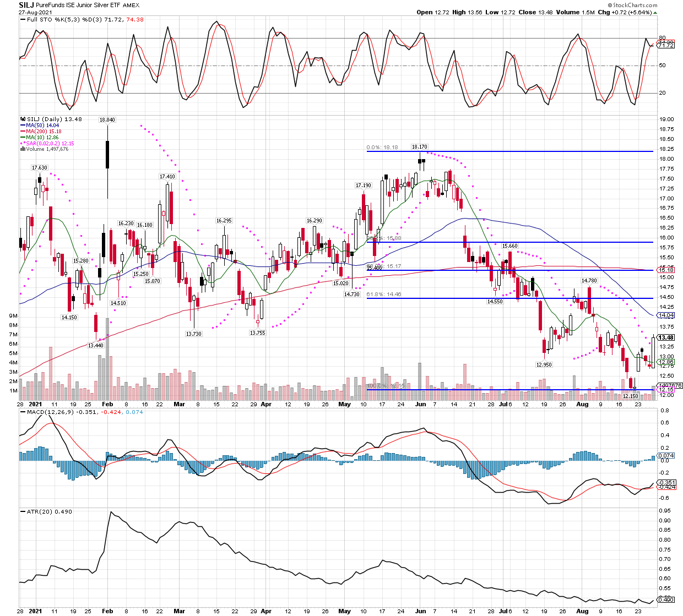
Task: Click the 12.150 low price label
Action: [x=631, y=396]
